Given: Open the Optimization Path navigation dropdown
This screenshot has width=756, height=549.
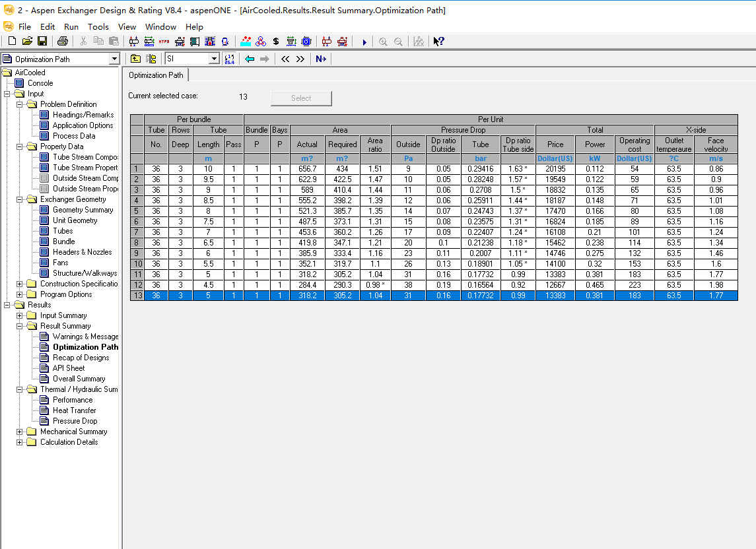Looking at the screenshot, I should tap(114, 59).
